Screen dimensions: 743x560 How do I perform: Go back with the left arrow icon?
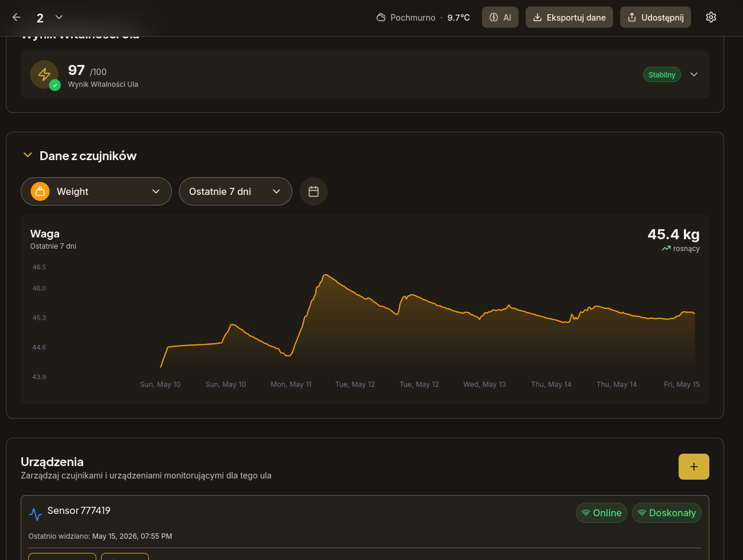(17, 17)
